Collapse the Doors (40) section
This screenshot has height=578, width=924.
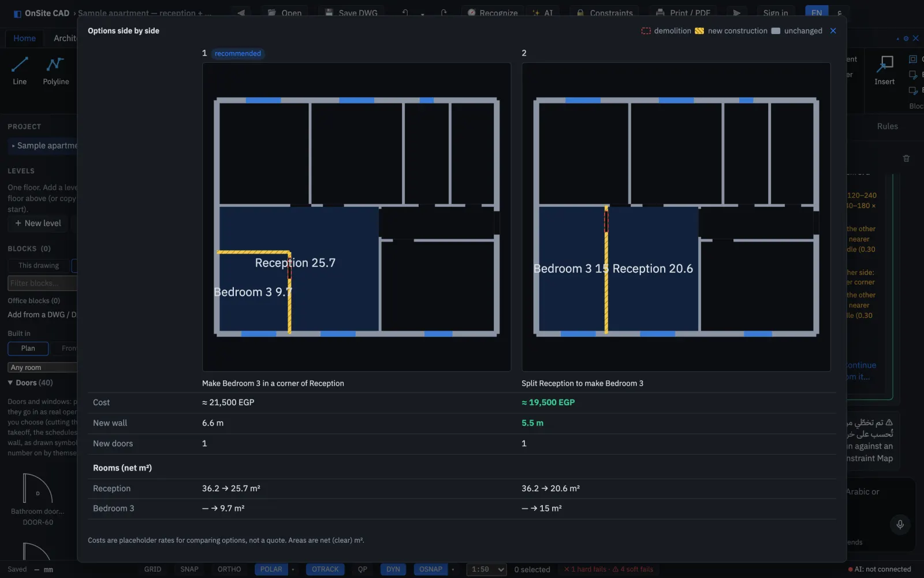tap(30, 383)
